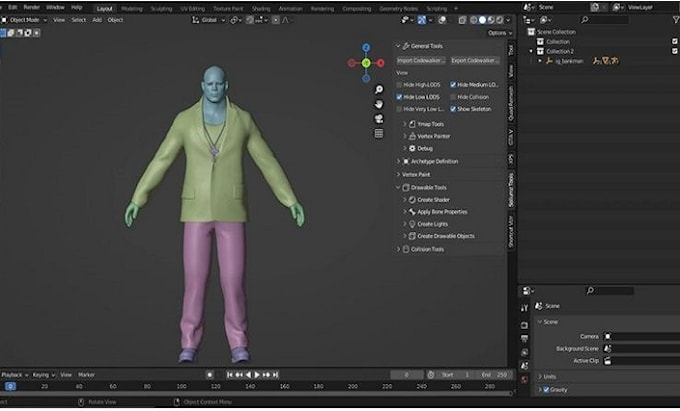Expand the Collision Tools panel
This screenshot has height=411, width=680.
(x=399, y=249)
